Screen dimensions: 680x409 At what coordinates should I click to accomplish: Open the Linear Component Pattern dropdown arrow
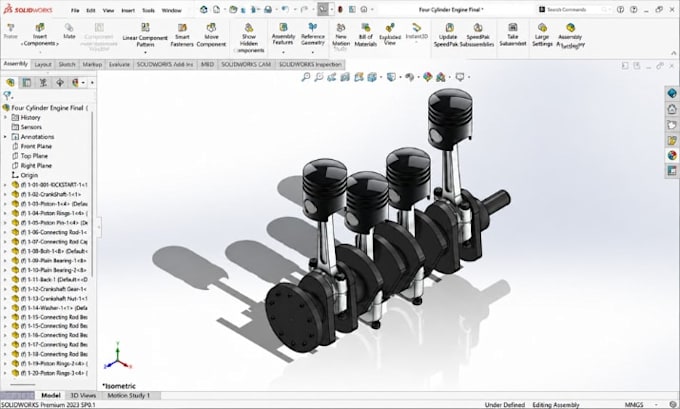[x=145, y=52]
